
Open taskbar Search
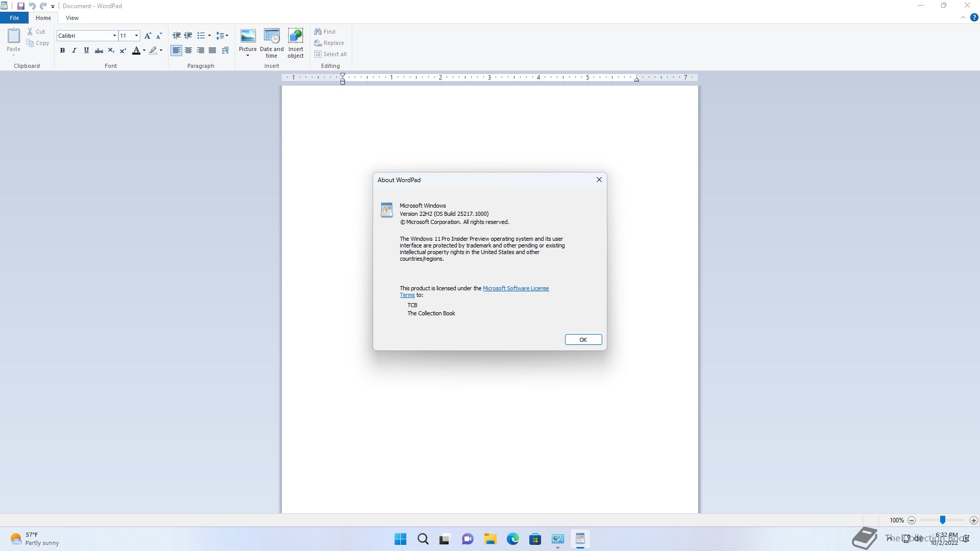(423, 539)
